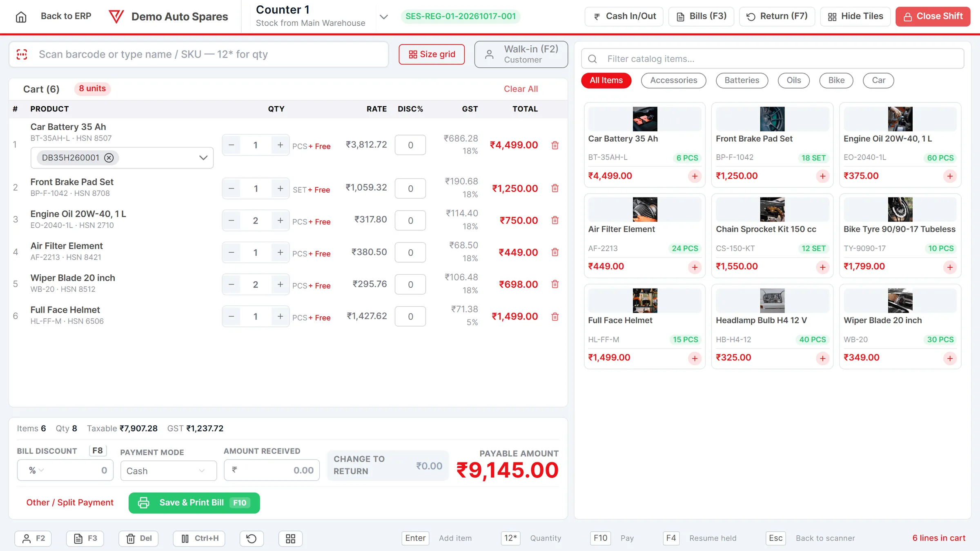Expand serial number dropdown for Car Battery
The height and width of the screenshot is (551, 980).
(203, 158)
